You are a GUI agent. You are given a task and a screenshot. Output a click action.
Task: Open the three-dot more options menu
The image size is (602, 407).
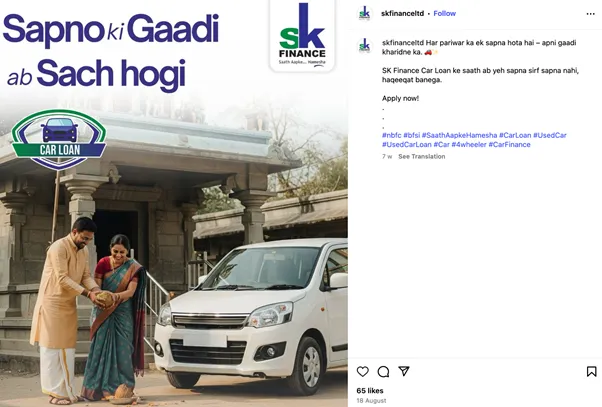pos(590,14)
